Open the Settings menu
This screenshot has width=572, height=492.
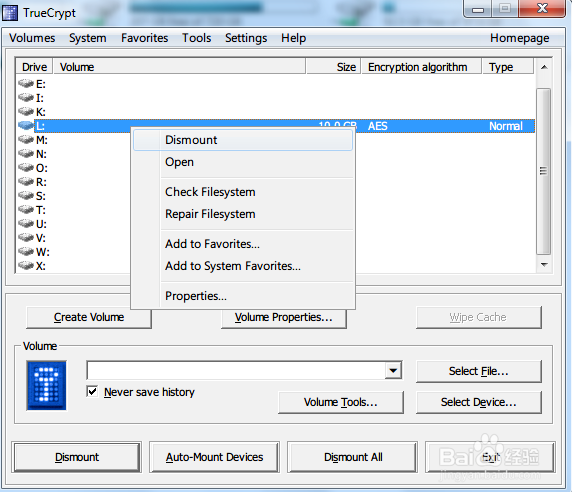pyautogui.click(x=246, y=38)
